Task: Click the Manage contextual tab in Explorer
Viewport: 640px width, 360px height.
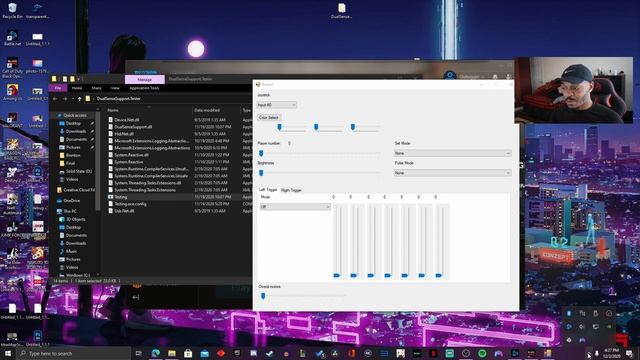Action: point(144,80)
